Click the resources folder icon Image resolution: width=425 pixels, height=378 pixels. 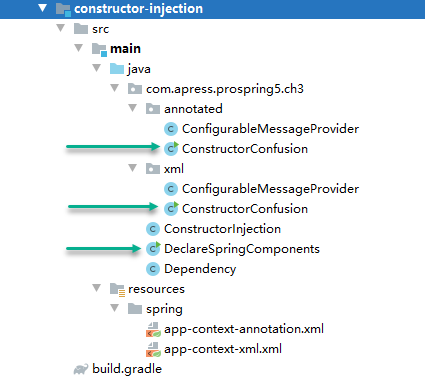pyautogui.click(x=117, y=289)
